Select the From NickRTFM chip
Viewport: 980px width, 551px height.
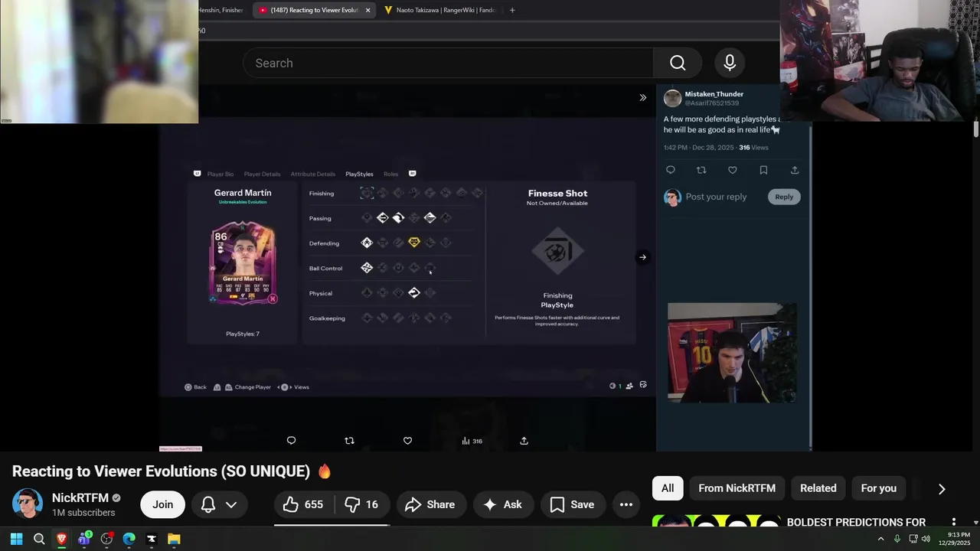pos(737,488)
